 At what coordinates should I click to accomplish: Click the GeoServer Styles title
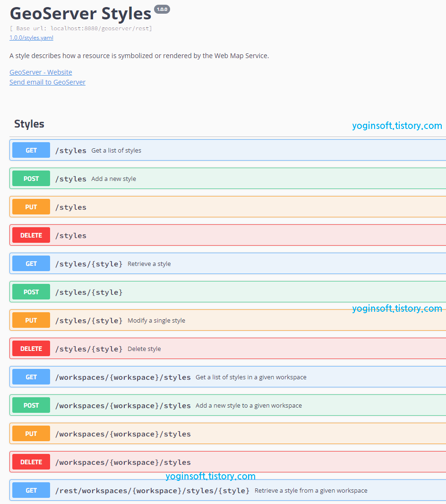80,14
